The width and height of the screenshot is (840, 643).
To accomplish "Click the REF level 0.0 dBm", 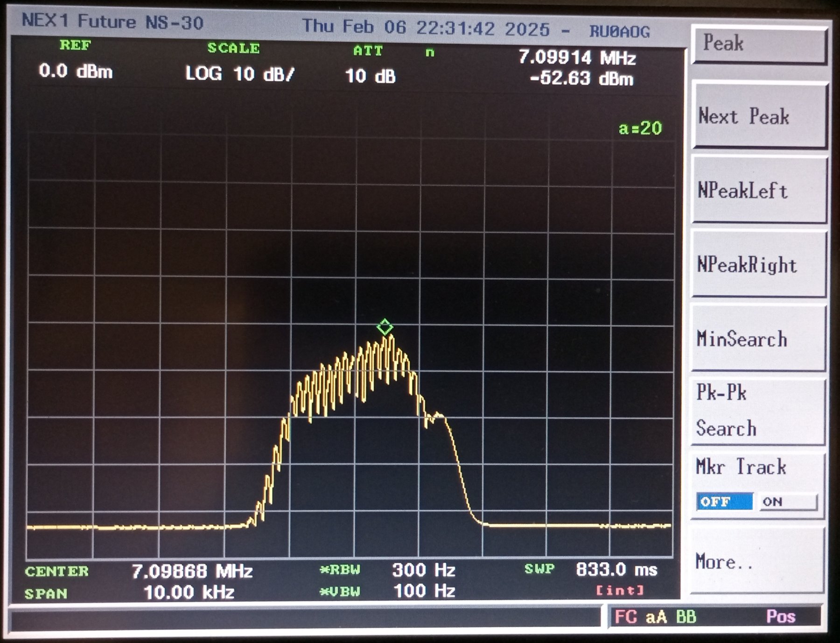I will click(76, 71).
